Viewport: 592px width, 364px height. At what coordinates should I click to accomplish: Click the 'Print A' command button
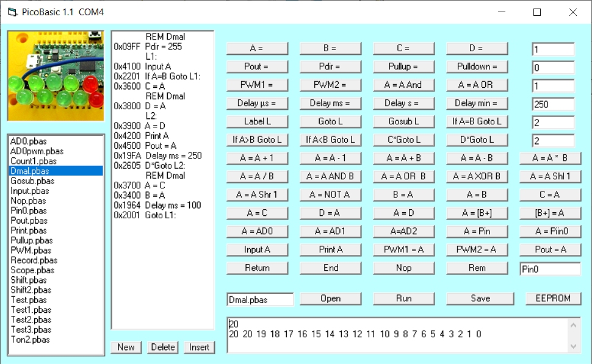[x=330, y=249]
